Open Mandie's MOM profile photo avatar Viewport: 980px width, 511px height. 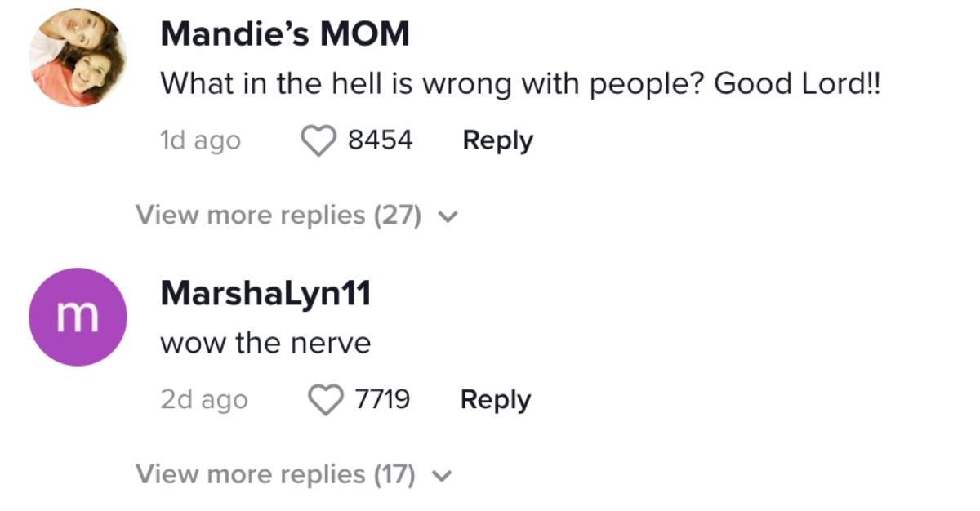(x=78, y=57)
